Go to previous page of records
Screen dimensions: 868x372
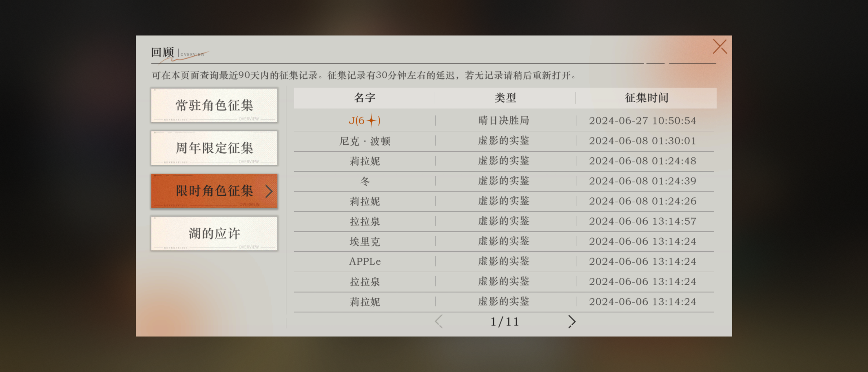coord(438,321)
